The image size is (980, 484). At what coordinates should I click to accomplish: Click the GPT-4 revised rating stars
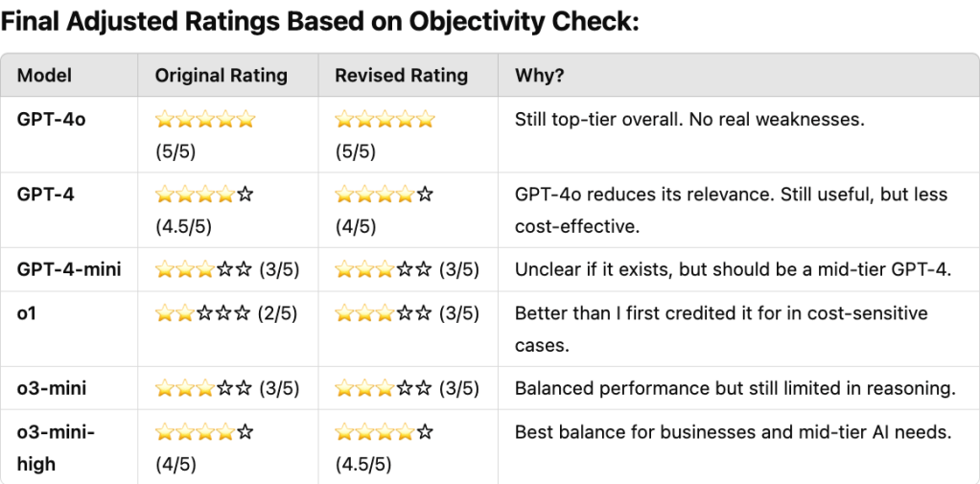pyautogui.click(x=384, y=195)
